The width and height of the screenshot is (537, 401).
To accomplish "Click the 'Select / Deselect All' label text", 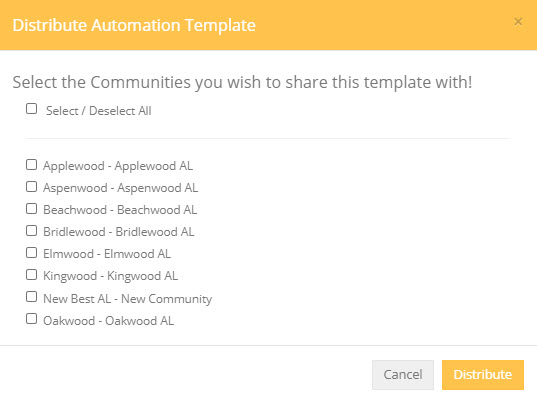I will coord(99,111).
